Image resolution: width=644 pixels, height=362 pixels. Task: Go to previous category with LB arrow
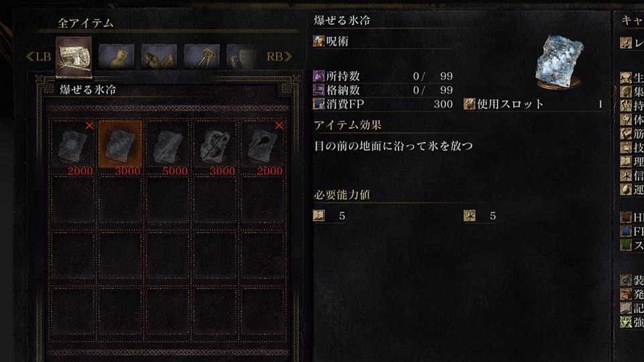(x=38, y=56)
